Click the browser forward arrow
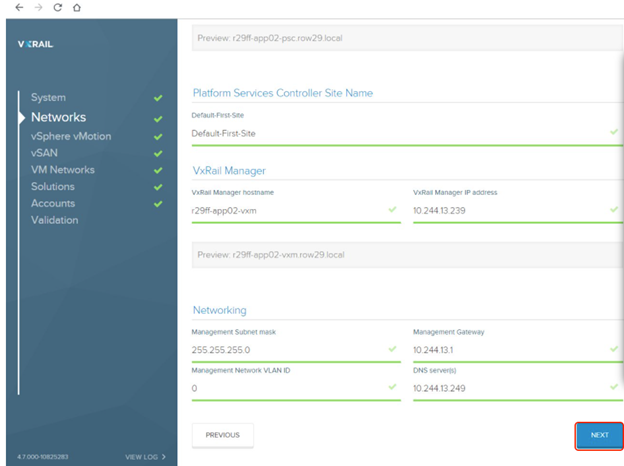 pyautogui.click(x=38, y=7)
